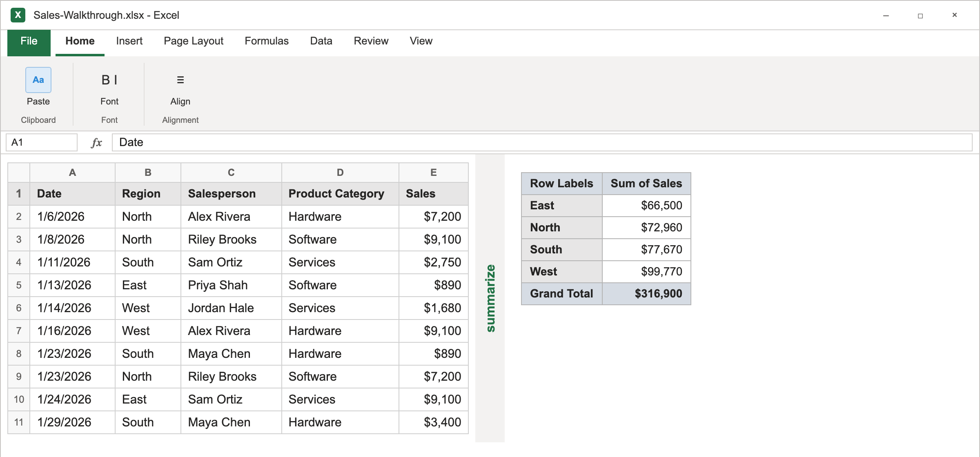This screenshot has width=980, height=457.
Task: Click the $1,680 sales cell
Action: (x=434, y=308)
